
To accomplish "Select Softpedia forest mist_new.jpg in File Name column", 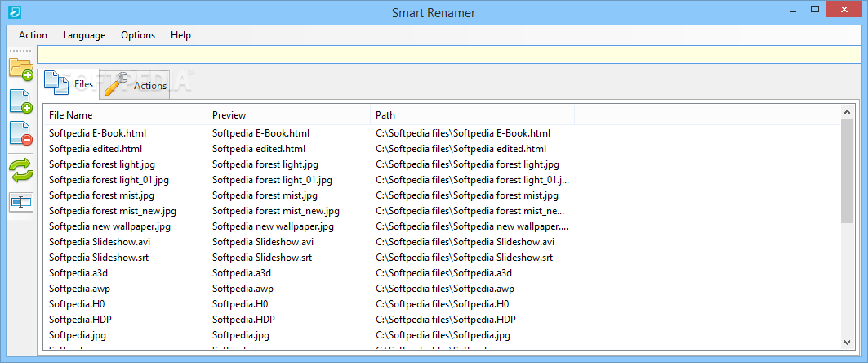I will click(x=113, y=211).
